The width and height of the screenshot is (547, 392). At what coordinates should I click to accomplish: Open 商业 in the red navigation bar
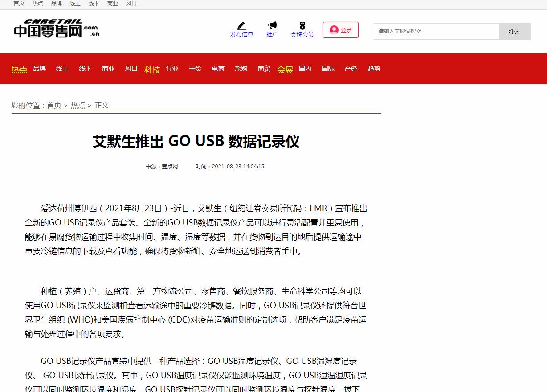(108, 69)
